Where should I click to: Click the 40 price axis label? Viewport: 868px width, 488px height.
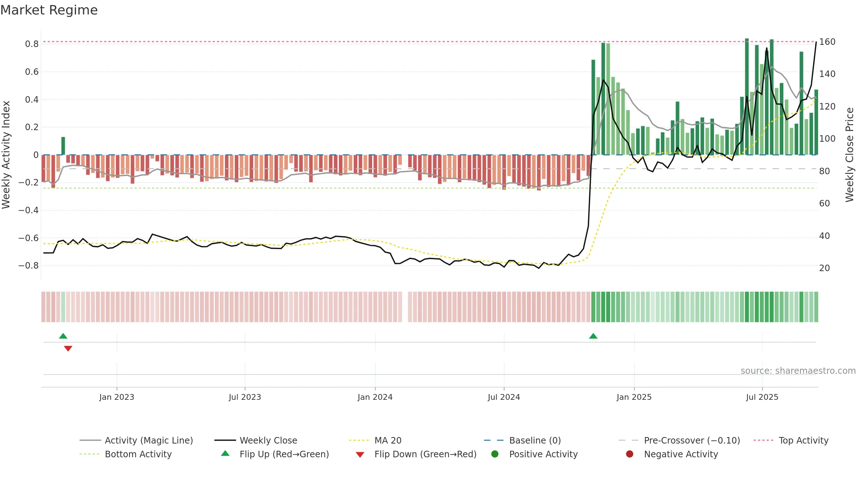[x=825, y=236]
